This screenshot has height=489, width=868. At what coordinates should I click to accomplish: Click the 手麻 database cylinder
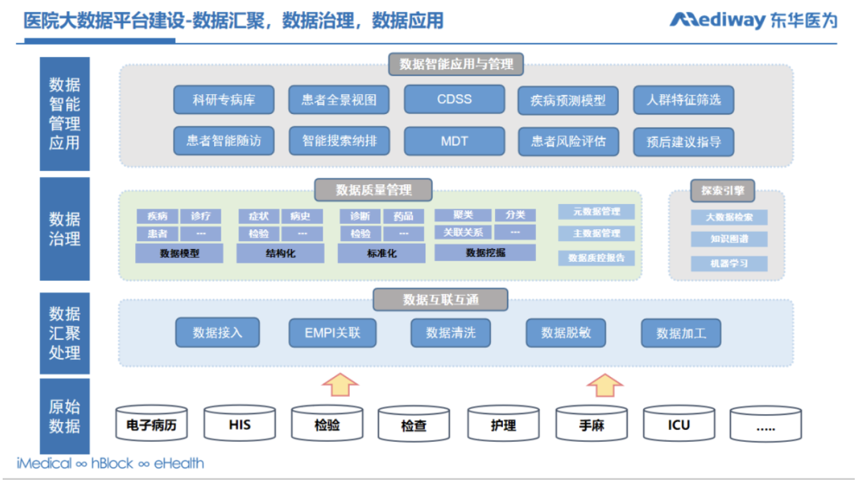(590, 424)
